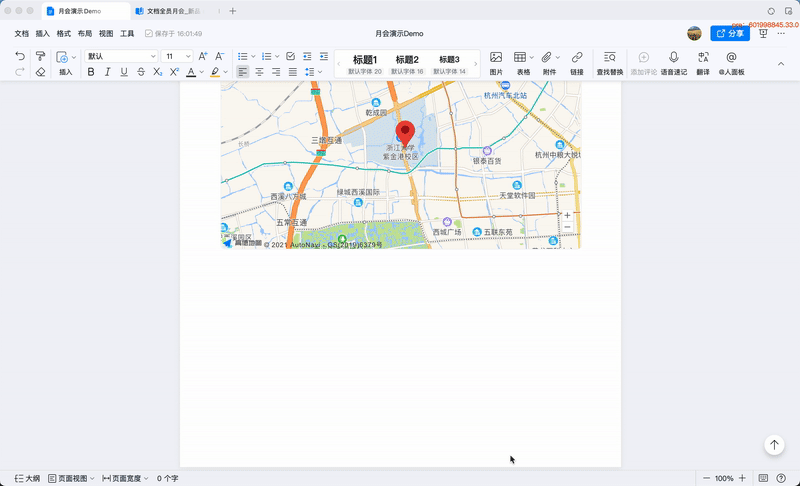800x486 pixels.
Task: Open numbered list style dropdown
Action: click(x=277, y=57)
